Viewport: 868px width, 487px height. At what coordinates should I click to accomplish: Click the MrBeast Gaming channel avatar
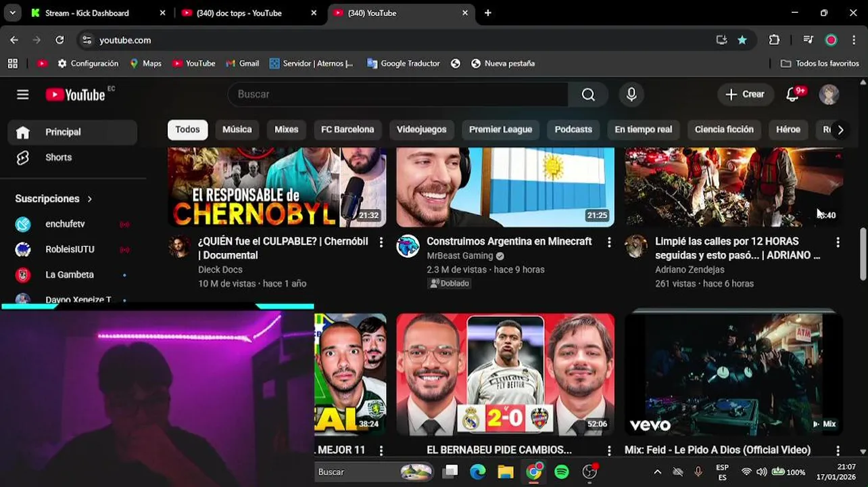coord(408,246)
